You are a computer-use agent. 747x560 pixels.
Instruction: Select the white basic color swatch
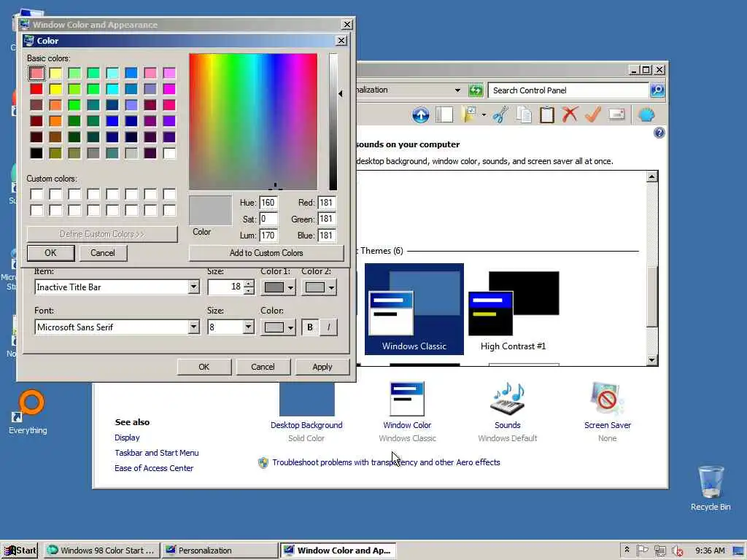click(169, 153)
